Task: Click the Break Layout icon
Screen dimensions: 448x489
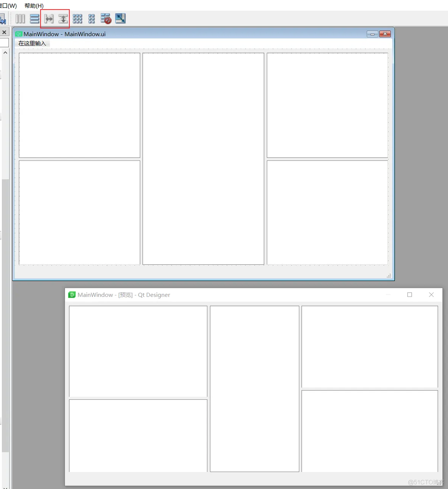Action: click(106, 19)
